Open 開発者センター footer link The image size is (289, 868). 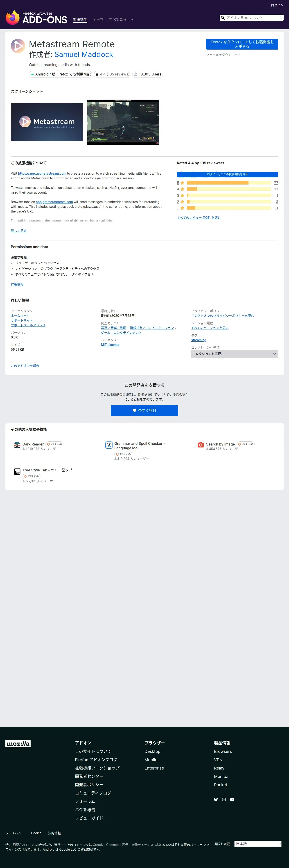(x=89, y=776)
